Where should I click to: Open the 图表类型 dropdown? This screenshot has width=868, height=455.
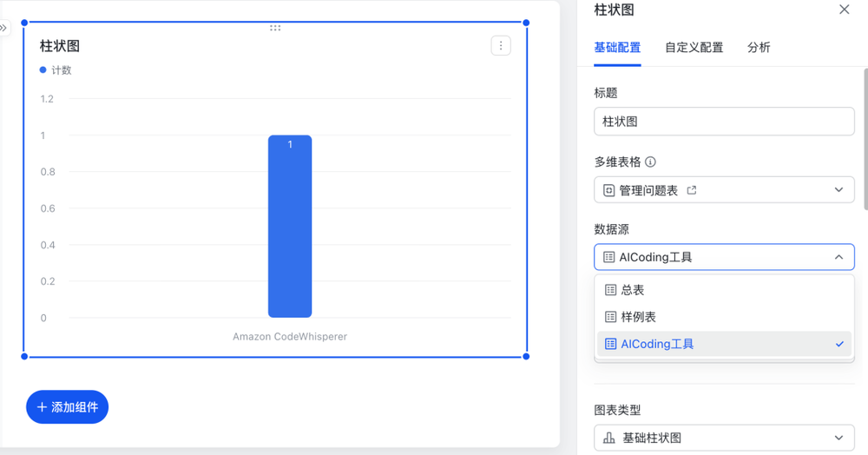[838, 439]
